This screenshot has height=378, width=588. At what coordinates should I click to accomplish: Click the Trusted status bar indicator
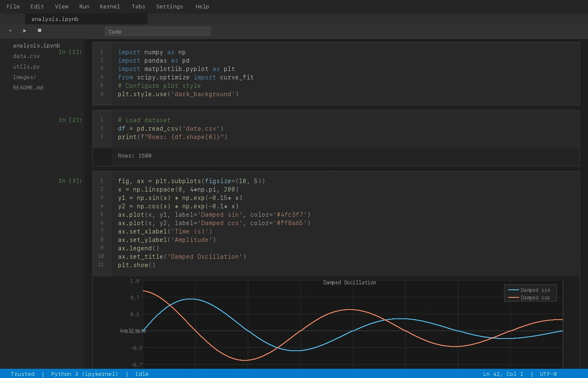(23, 374)
